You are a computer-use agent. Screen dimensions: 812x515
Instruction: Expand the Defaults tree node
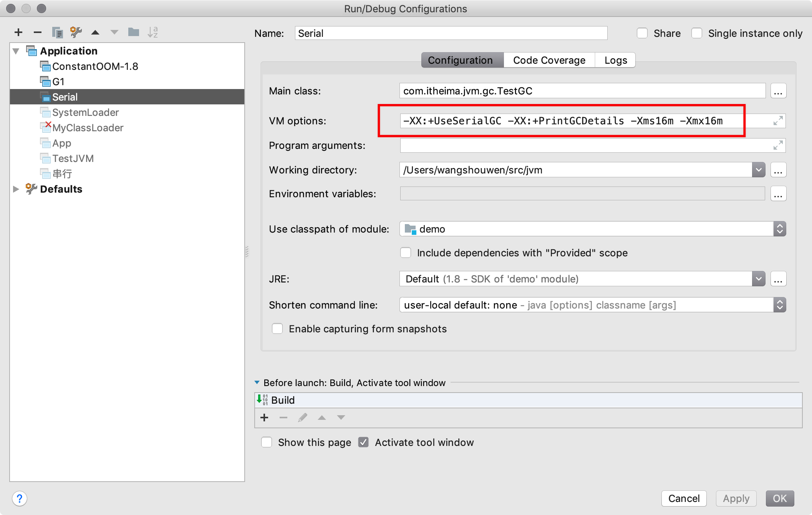coord(16,189)
